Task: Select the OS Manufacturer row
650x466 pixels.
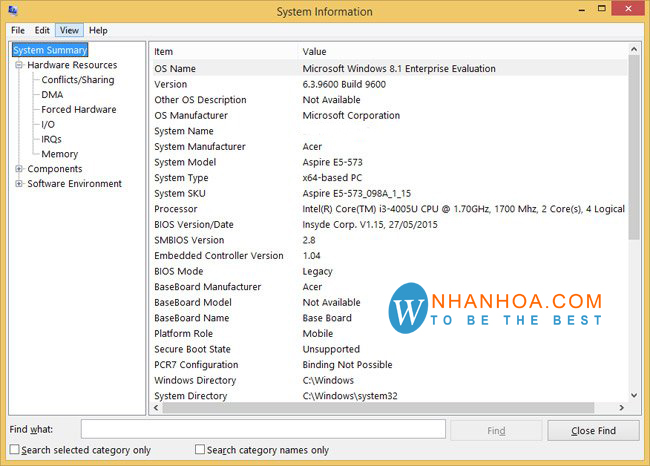Action: (x=390, y=115)
